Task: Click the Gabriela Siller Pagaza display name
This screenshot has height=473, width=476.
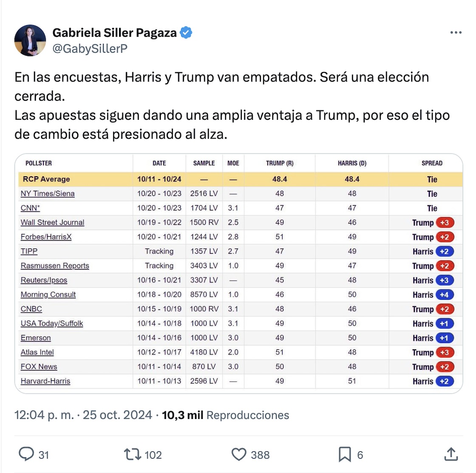Action: pyautogui.click(x=114, y=33)
